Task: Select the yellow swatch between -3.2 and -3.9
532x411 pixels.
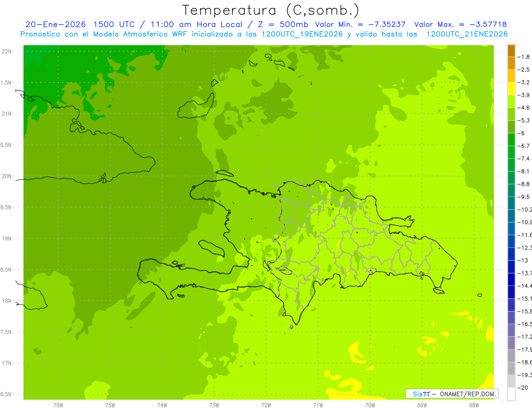Action: pyautogui.click(x=511, y=89)
